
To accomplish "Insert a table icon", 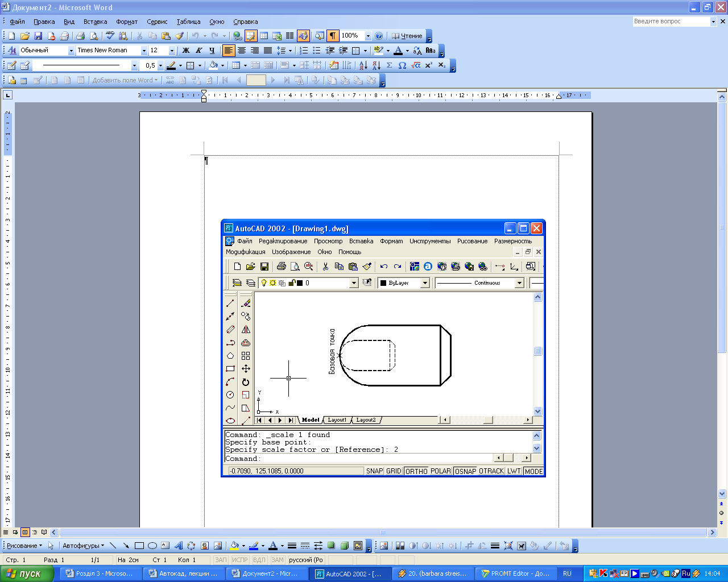I will (x=264, y=36).
